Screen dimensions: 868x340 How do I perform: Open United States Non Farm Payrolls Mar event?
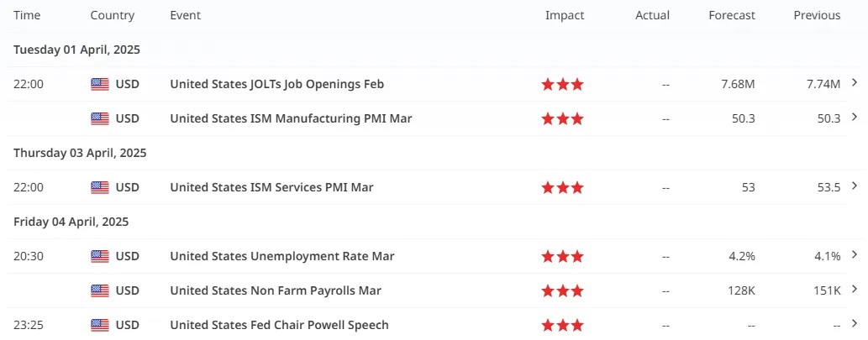point(276,290)
